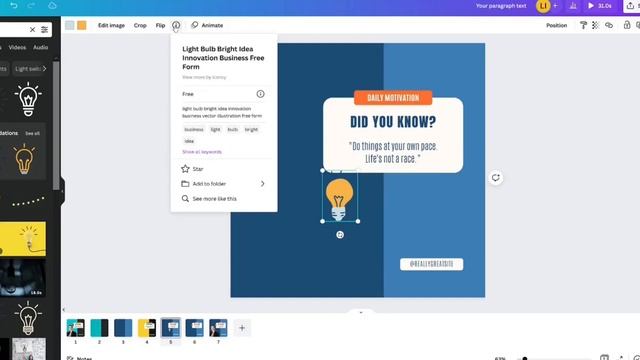Click the transparency checkered icon
The image size is (640, 360).
coord(596,25)
